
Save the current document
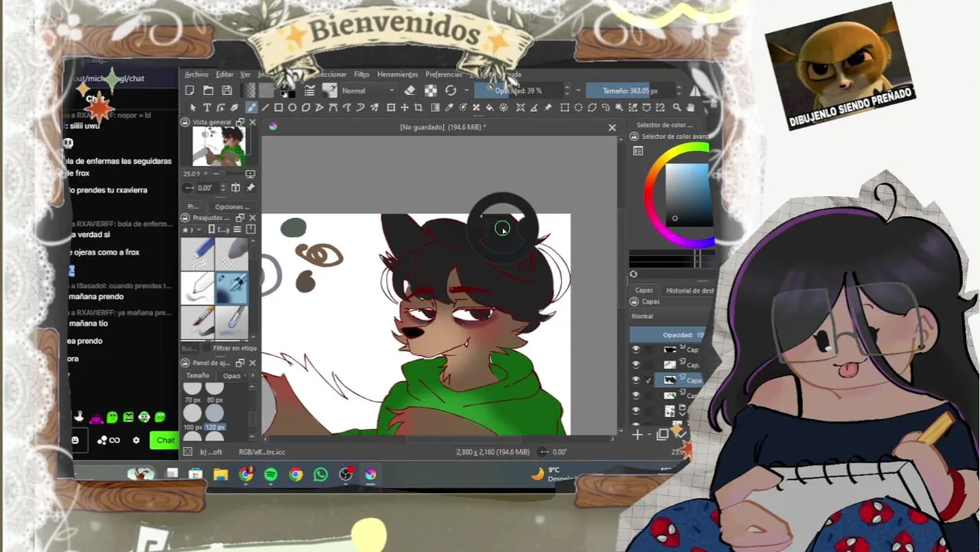tap(227, 90)
